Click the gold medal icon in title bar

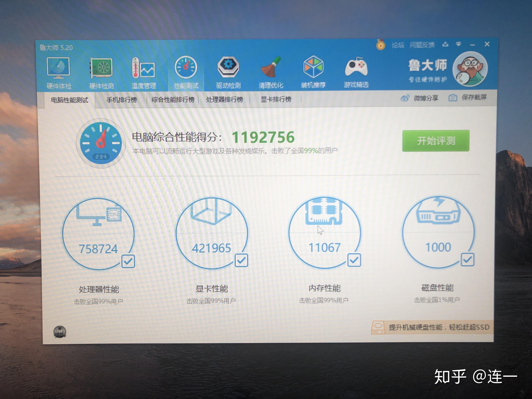pos(381,44)
